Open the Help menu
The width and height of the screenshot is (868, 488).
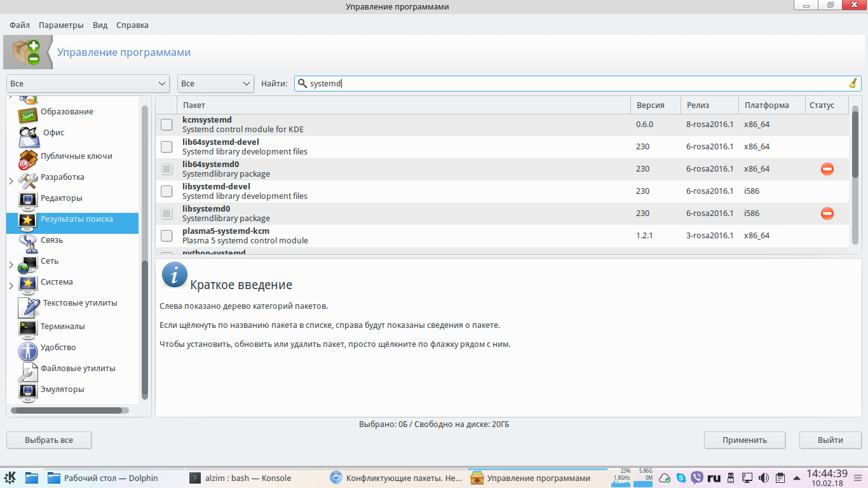pos(132,25)
